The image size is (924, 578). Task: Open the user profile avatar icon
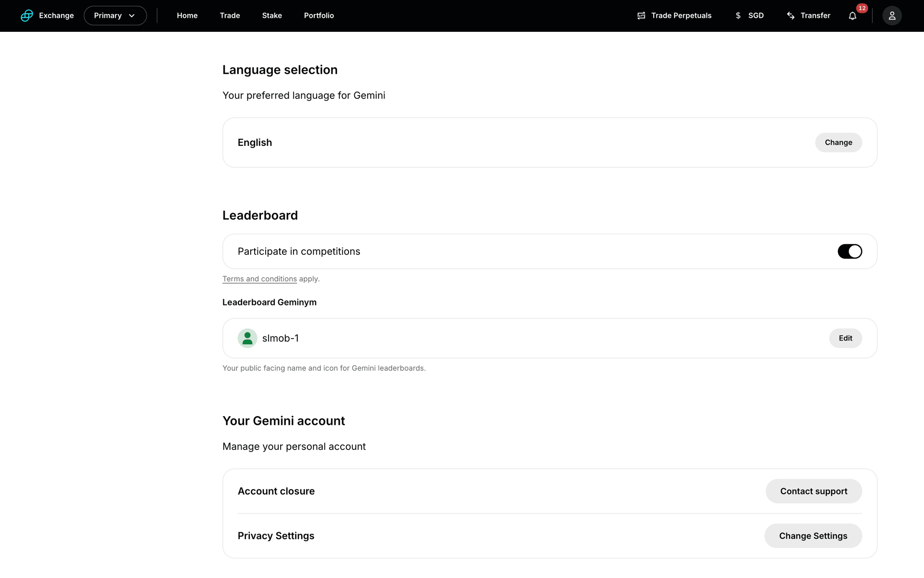coord(892,15)
